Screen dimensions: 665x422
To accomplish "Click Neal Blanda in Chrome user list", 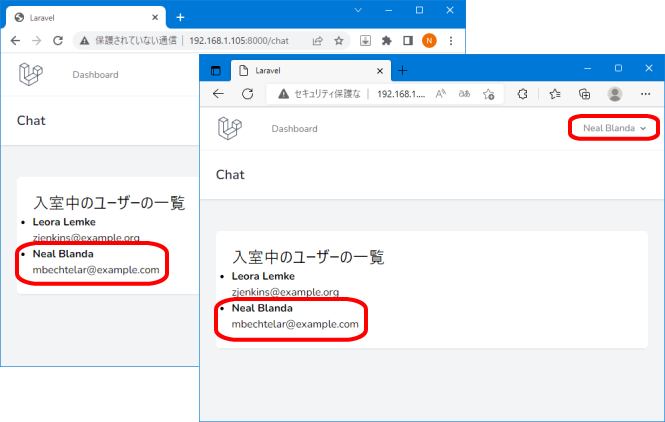I will click(63, 254).
